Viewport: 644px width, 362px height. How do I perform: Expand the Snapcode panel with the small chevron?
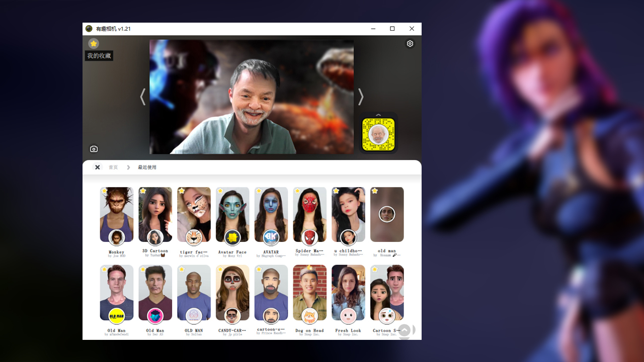pos(378,115)
